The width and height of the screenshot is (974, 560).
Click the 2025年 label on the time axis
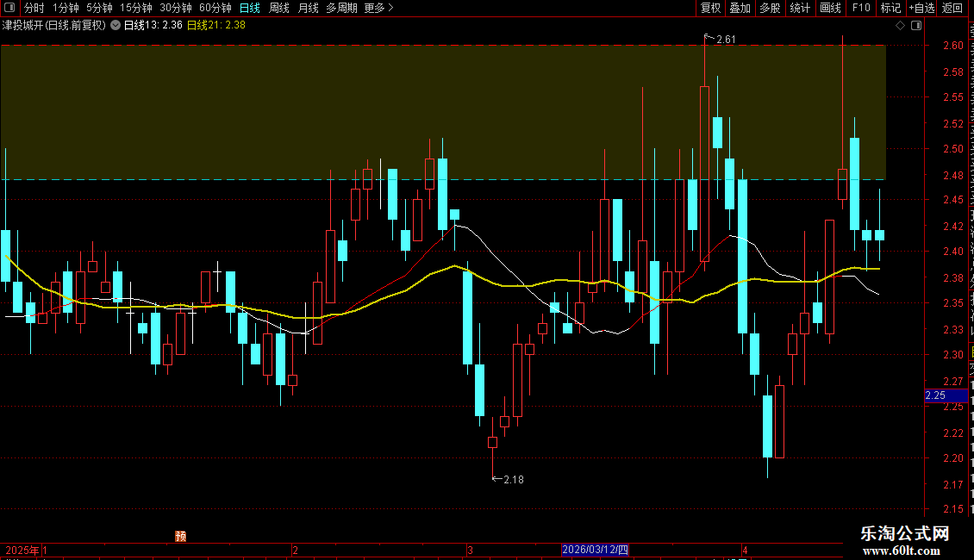click(x=22, y=550)
